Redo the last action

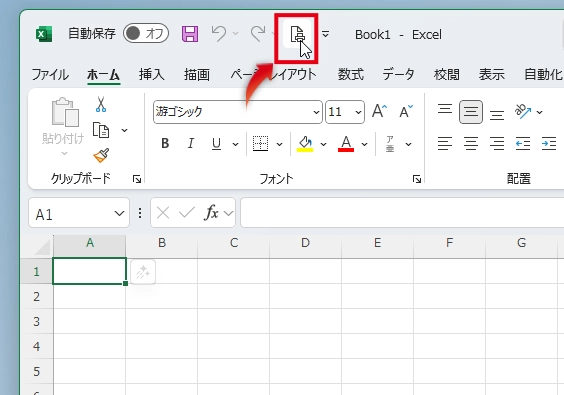[x=258, y=34]
